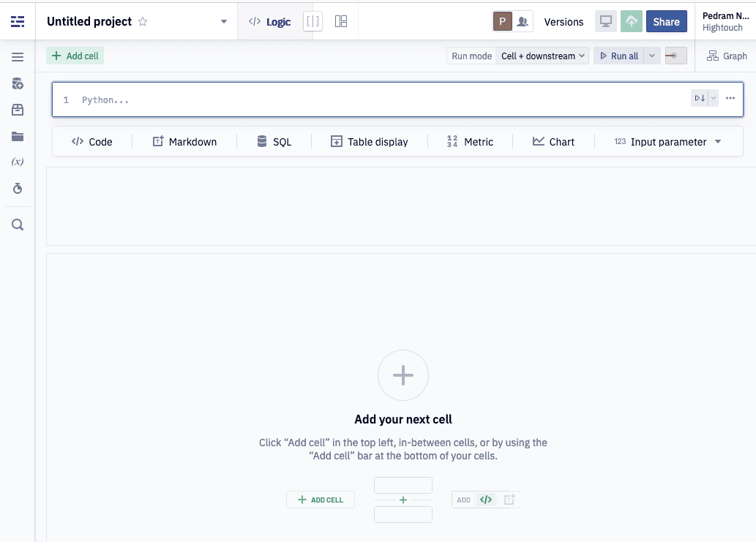Toggle the sidebar outline hamburger icon
The height and width of the screenshot is (542, 756).
(18, 57)
